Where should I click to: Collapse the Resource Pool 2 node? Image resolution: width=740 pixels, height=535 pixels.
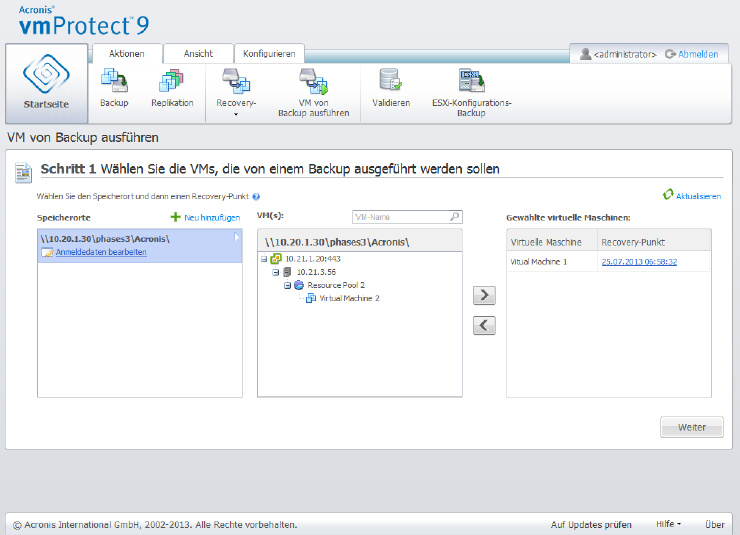287,285
